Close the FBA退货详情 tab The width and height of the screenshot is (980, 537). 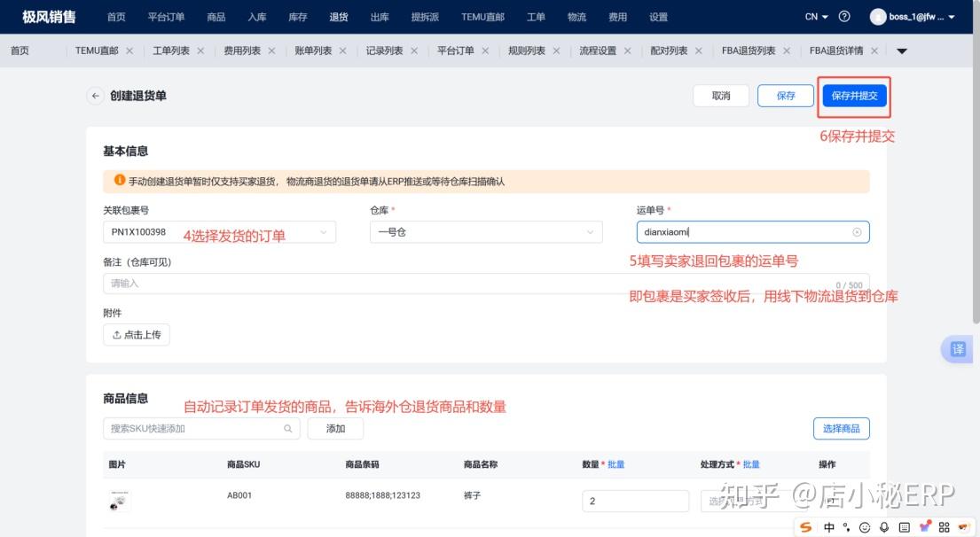click(874, 51)
